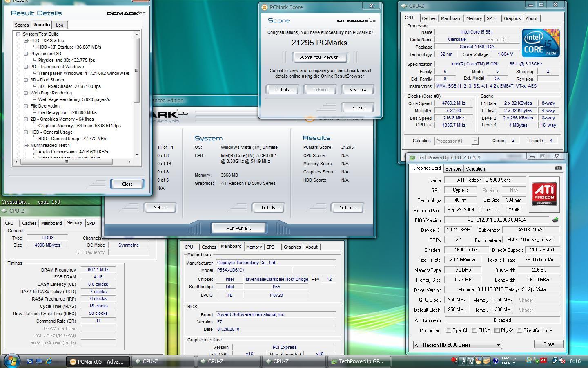
Task: Switch to the Scores tab in Result Details
Action: point(22,25)
